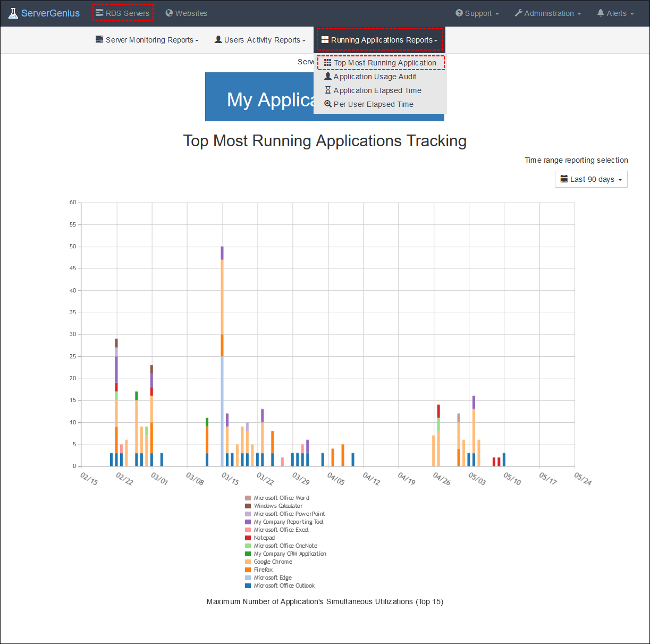650x644 pixels.
Task: Open the Last 90 days dropdown
Action: [x=591, y=179]
